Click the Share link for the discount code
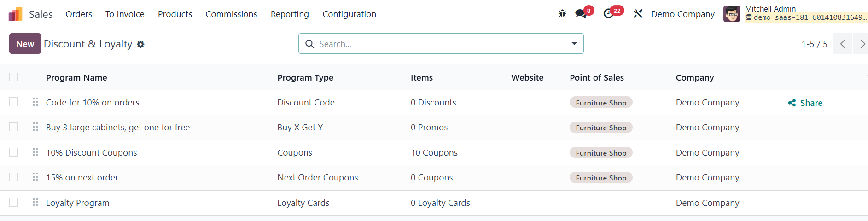Image resolution: width=868 pixels, height=221 pixels. tap(805, 103)
